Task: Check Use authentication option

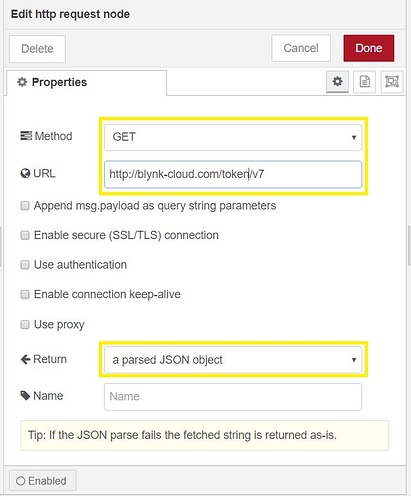Action: pos(25,265)
